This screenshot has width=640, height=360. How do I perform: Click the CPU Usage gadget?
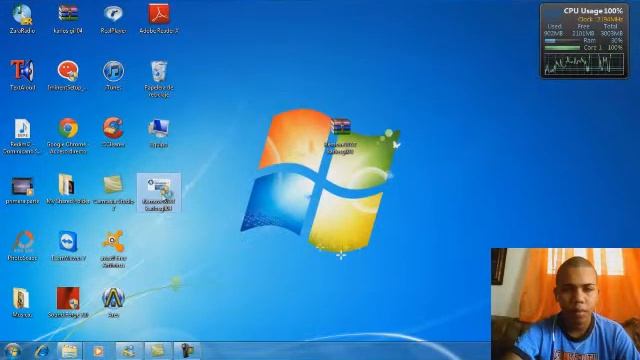pyautogui.click(x=584, y=41)
